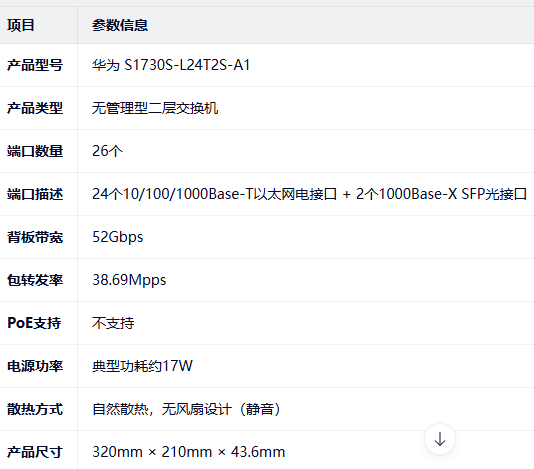Select the cooling text '自然散热，无风扇设计（静音）'
This screenshot has width=534, height=469.
pos(187,409)
